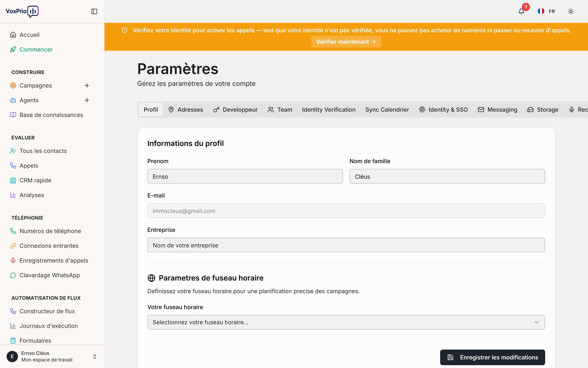The height and width of the screenshot is (368, 588).
Task: Click the Agents robot icon
Action: click(13, 100)
